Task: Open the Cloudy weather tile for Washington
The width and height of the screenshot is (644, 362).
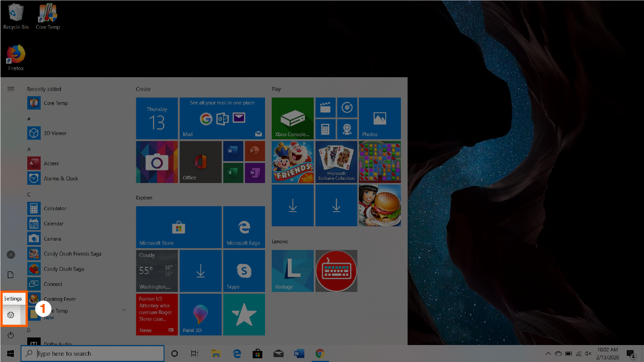Action: point(157,270)
